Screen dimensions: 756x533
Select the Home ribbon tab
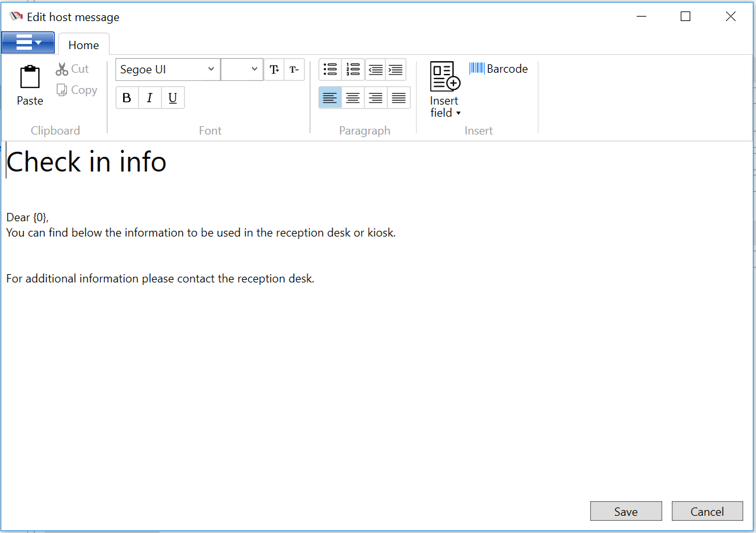[84, 45]
